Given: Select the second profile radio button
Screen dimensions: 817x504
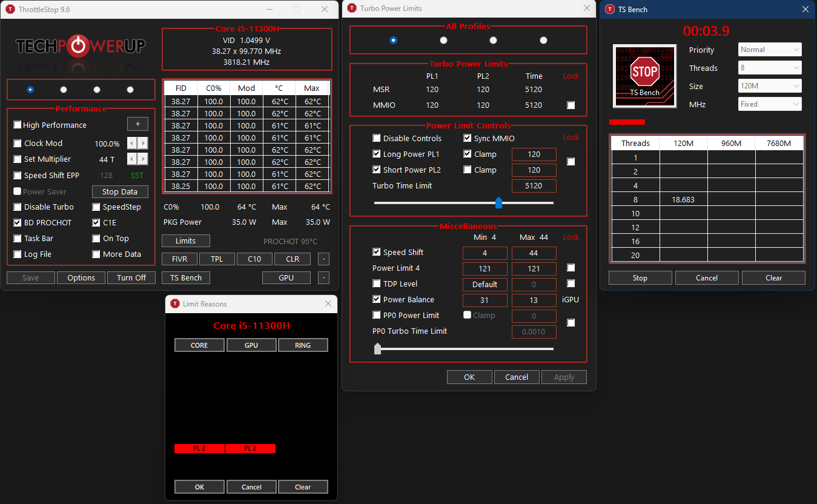Looking at the screenshot, I should click(x=63, y=88).
